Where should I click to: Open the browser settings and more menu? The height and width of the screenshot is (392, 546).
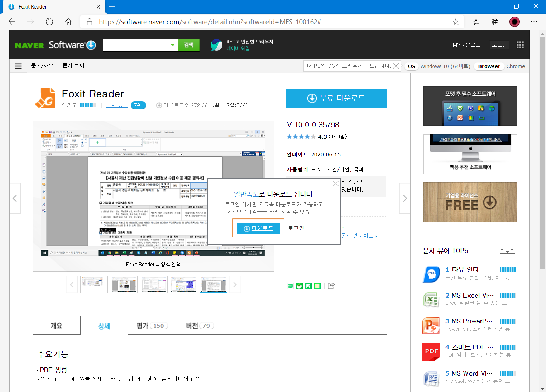[x=534, y=22]
